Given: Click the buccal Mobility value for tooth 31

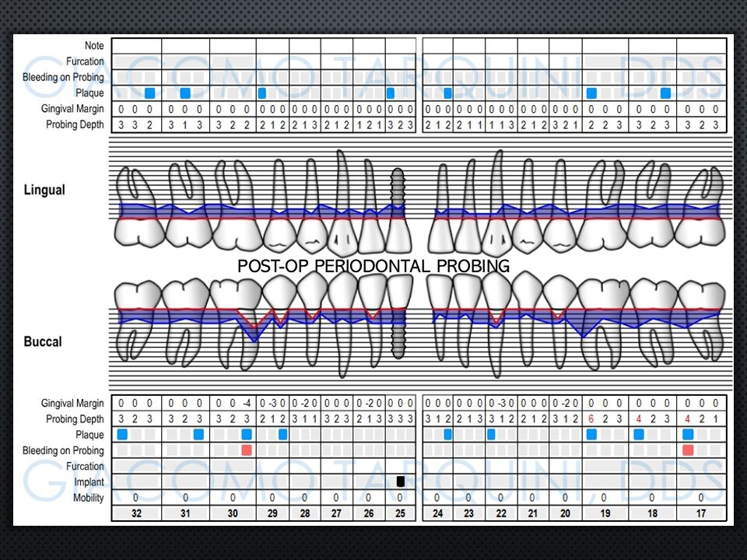Looking at the screenshot, I should (x=185, y=498).
